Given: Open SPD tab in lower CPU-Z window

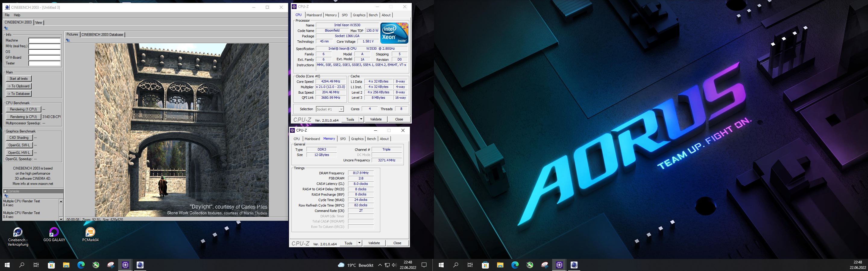Looking at the screenshot, I should coord(343,139).
